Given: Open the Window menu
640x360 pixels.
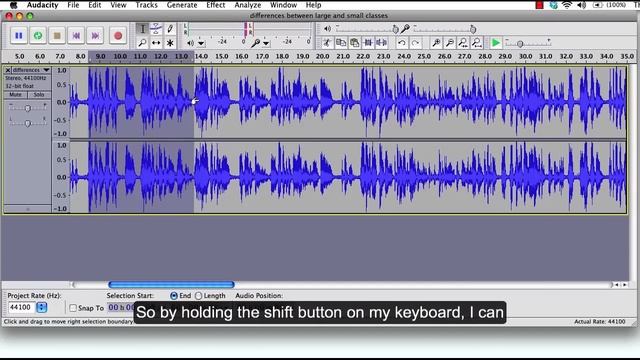Looking at the screenshot, I should pyautogui.click(x=283, y=5).
